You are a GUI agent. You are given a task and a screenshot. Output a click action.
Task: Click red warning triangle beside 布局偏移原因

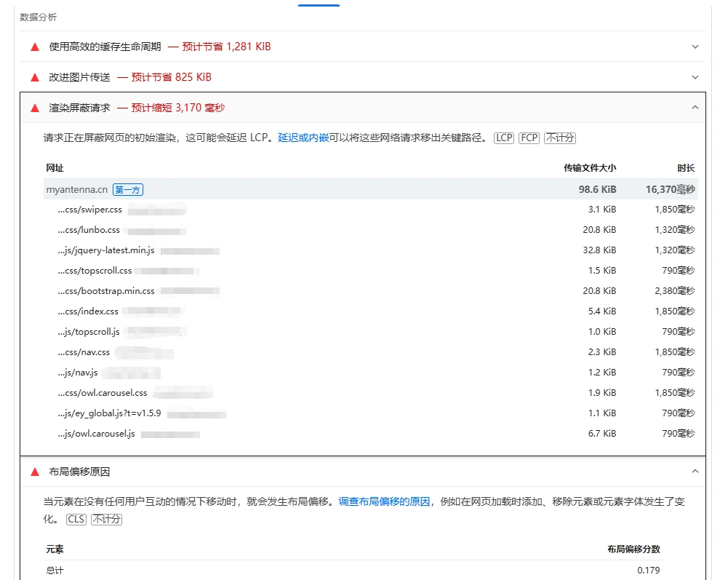[34, 472]
